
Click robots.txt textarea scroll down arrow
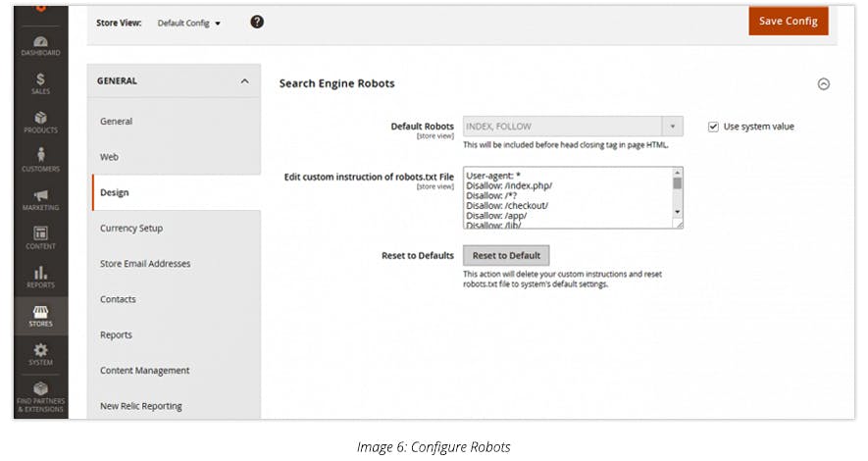[x=677, y=212]
